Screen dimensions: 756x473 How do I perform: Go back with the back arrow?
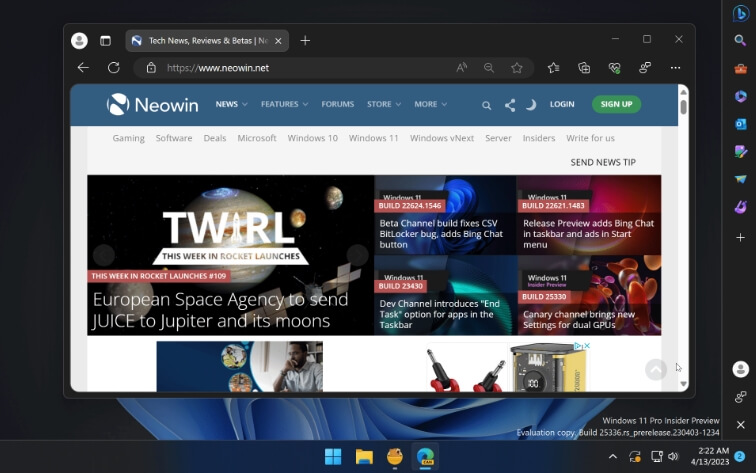click(x=83, y=68)
